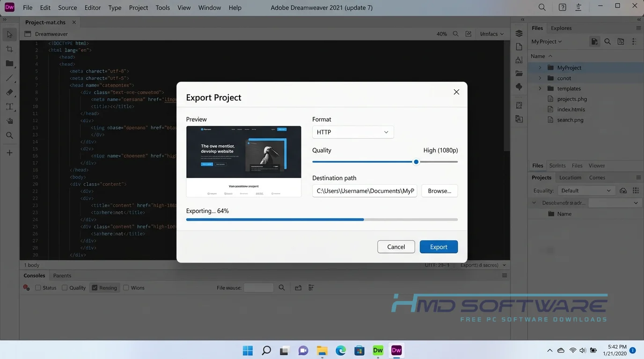Select the brush tool in left toolbar
The image size is (644, 359).
[9, 78]
